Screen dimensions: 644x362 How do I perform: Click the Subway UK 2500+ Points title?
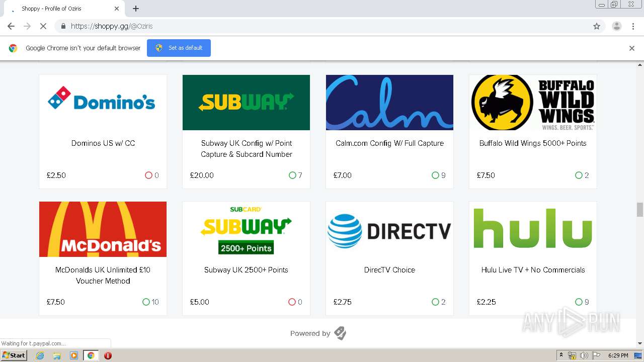click(x=246, y=270)
